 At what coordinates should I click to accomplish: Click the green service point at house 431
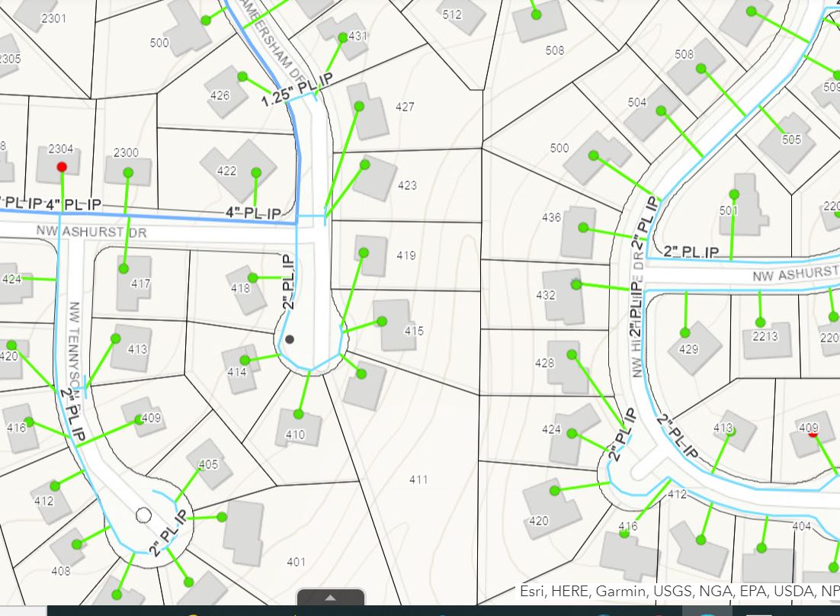click(342, 36)
